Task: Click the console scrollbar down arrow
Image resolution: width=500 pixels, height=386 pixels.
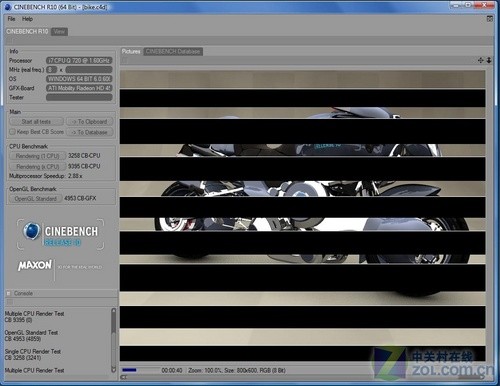Action: [113, 369]
